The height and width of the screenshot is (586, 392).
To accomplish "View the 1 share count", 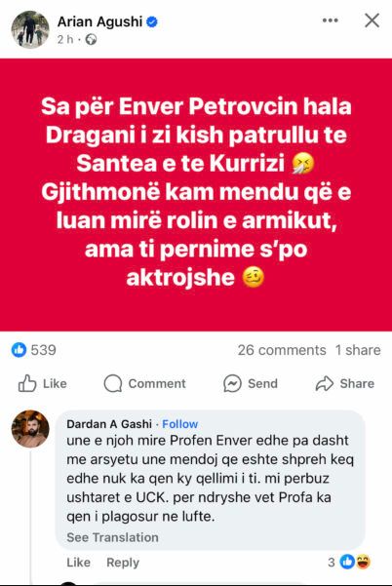I will 358,350.
